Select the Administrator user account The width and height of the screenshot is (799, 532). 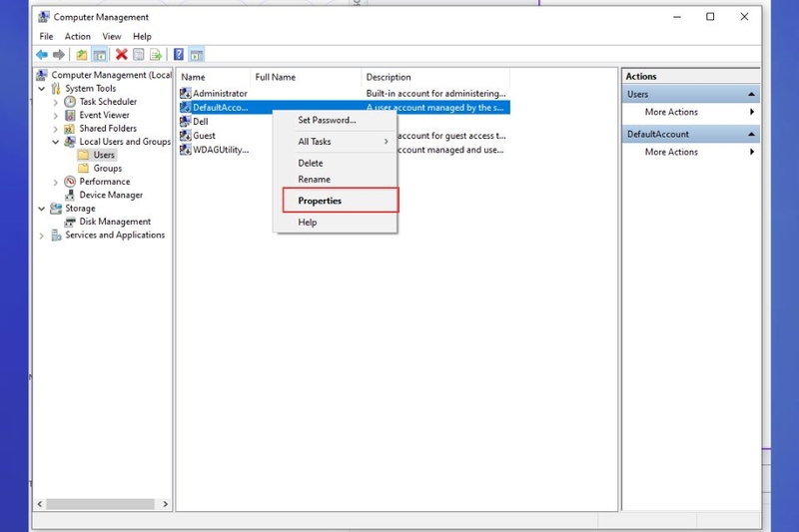tap(220, 93)
